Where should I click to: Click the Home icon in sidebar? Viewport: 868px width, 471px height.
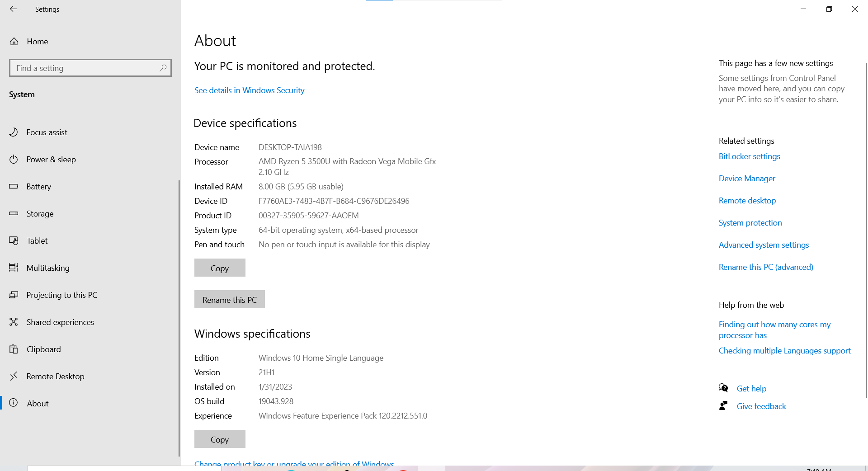pos(14,42)
